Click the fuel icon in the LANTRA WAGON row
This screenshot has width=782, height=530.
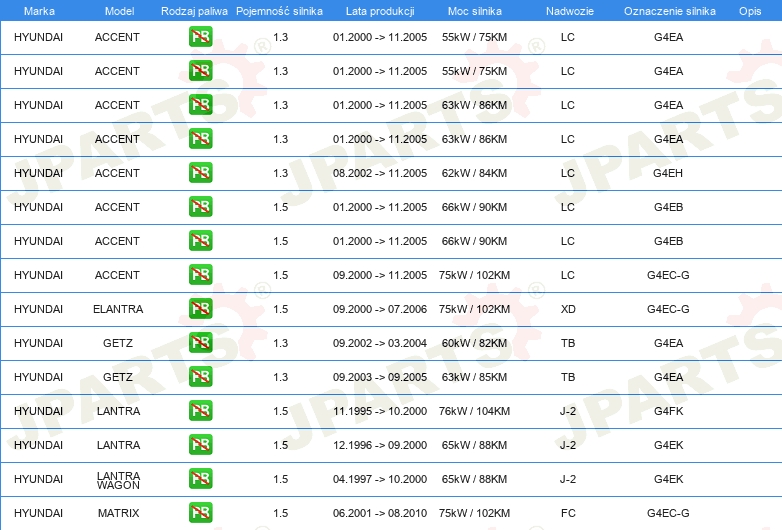point(200,478)
